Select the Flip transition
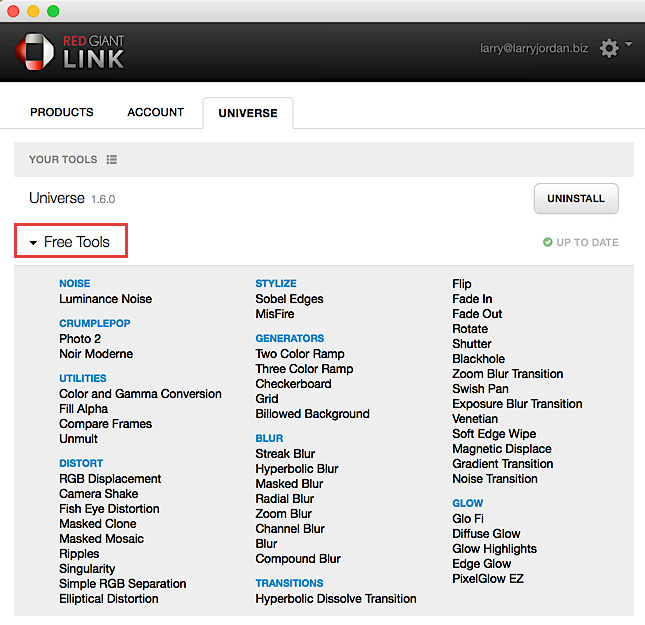Screen dimensions: 645x625 point(462,284)
